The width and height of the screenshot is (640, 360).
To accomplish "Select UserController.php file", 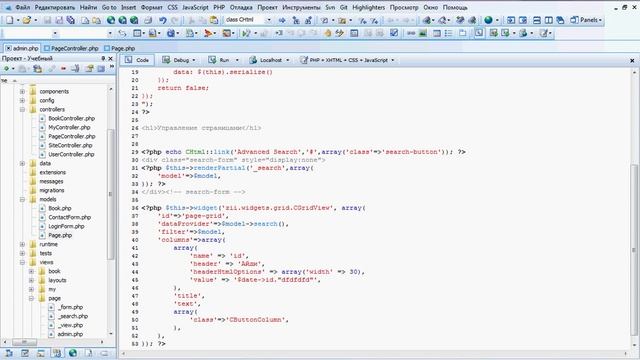I will (x=71, y=154).
